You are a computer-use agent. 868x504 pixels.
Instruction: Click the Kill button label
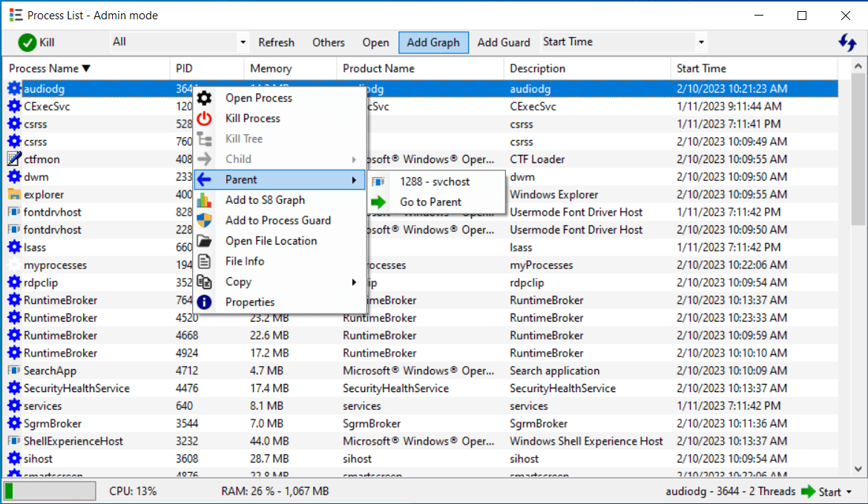tap(47, 42)
